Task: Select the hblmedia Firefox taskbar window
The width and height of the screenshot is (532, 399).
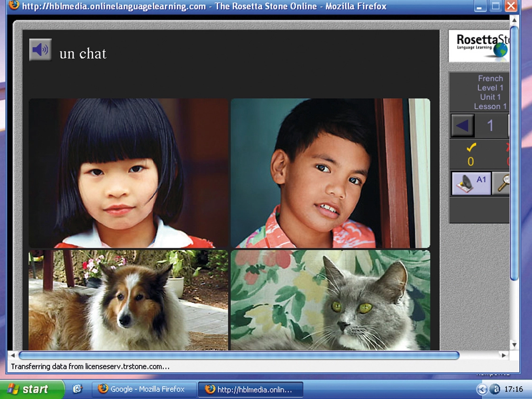Action: [x=250, y=389]
